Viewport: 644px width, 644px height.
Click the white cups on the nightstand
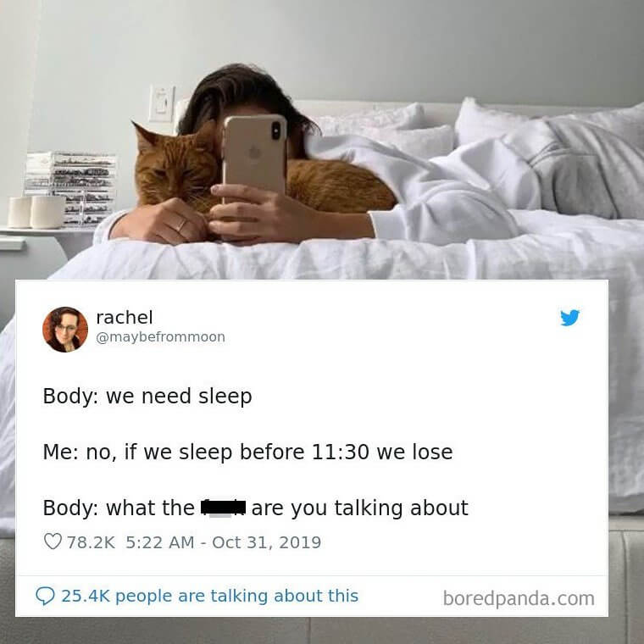pos(36,212)
